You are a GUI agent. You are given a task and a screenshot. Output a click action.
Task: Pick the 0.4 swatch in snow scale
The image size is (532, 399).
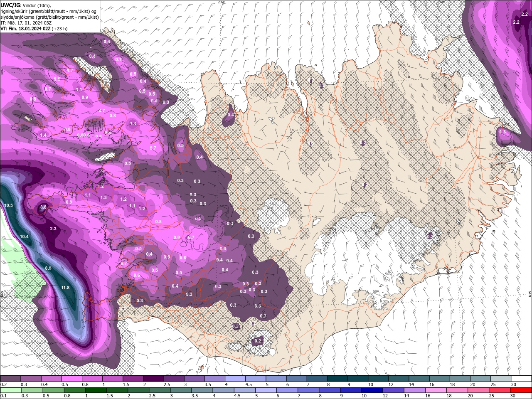pyautogui.click(x=51, y=379)
